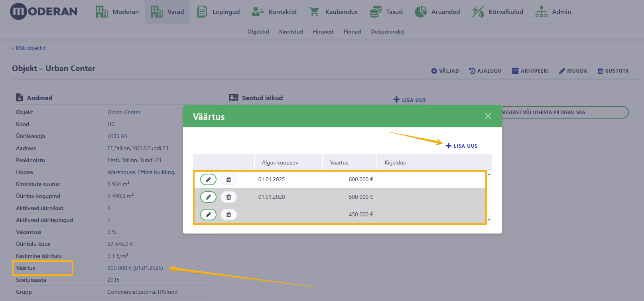Click LISA UUS in Väärtus dialog
The image size is (644, 301).
point(462,146)
